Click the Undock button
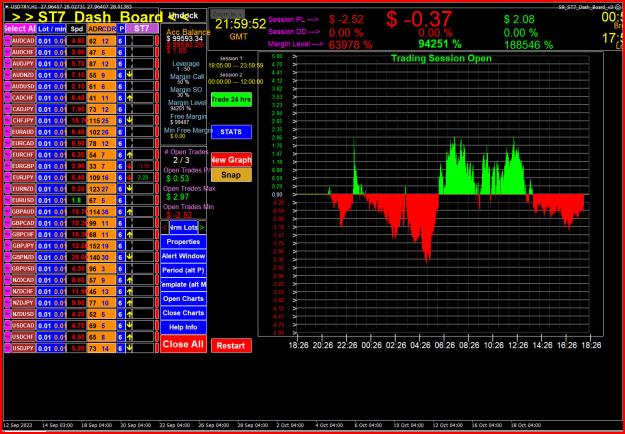This screenshot has height=434, width=625. pyautogui.click(x=183, y=16)
